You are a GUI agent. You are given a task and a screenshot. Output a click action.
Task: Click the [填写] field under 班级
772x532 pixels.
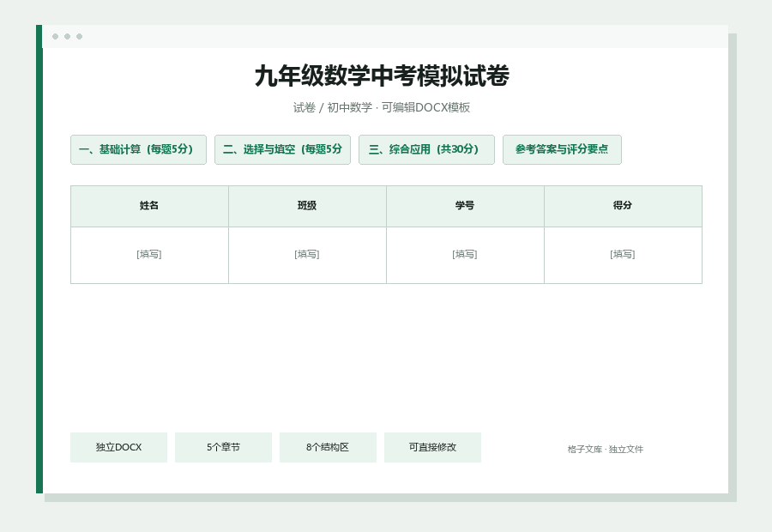307,255
